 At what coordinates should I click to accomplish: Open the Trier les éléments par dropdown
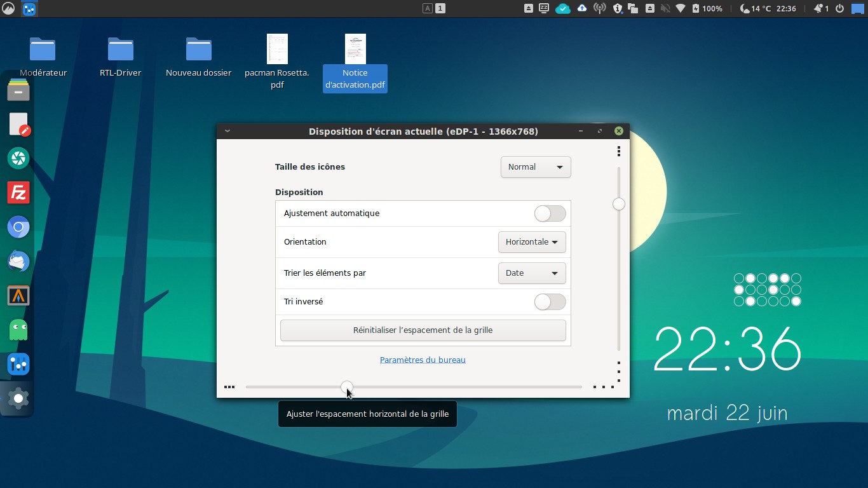point(532,273)
